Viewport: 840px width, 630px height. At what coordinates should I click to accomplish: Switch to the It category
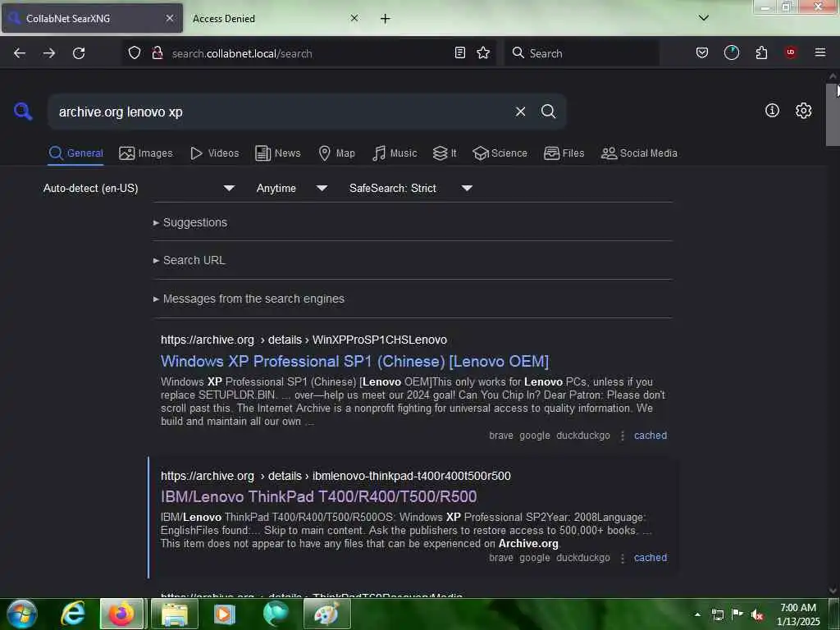444,153
